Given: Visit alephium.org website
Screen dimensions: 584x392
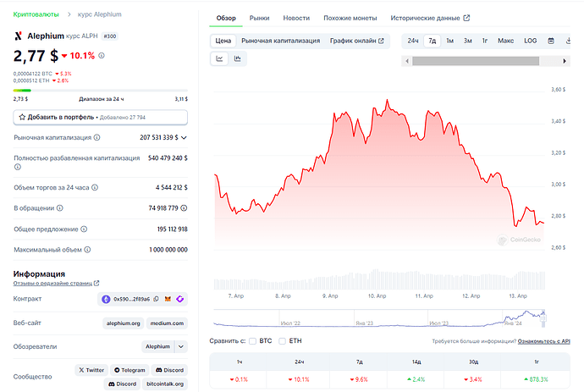Looking at the screenshot, I should coord(124,323).
